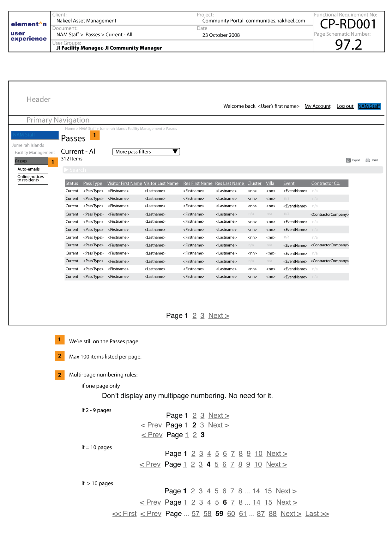Click the Status column header

(x=72, y=183)
